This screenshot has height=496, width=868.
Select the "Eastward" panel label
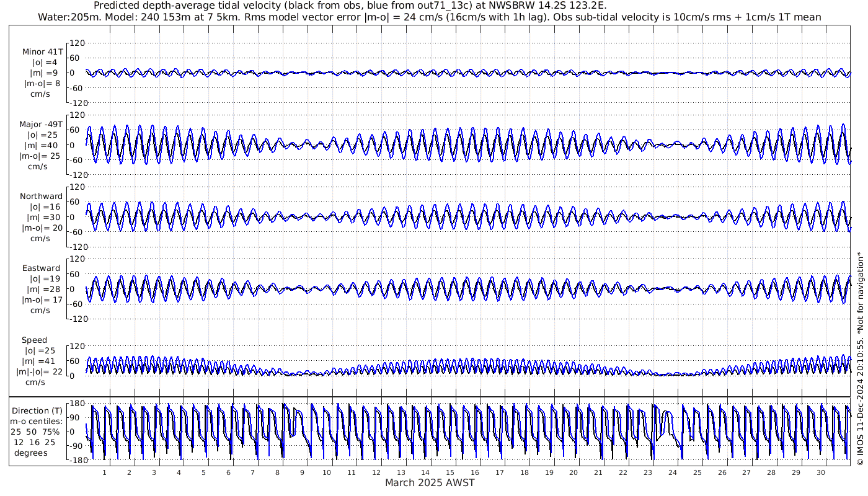[x=42, y=268]
